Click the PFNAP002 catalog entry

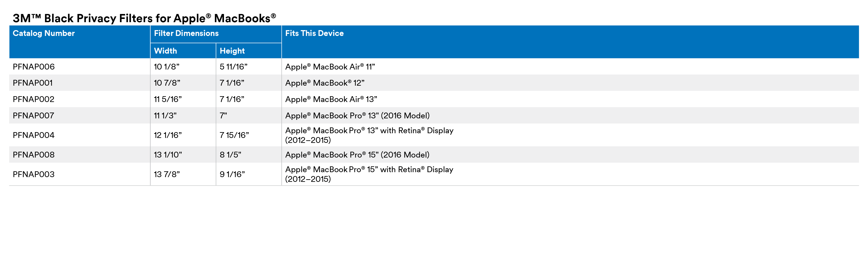pyautogui.click(x=33, y=99)
